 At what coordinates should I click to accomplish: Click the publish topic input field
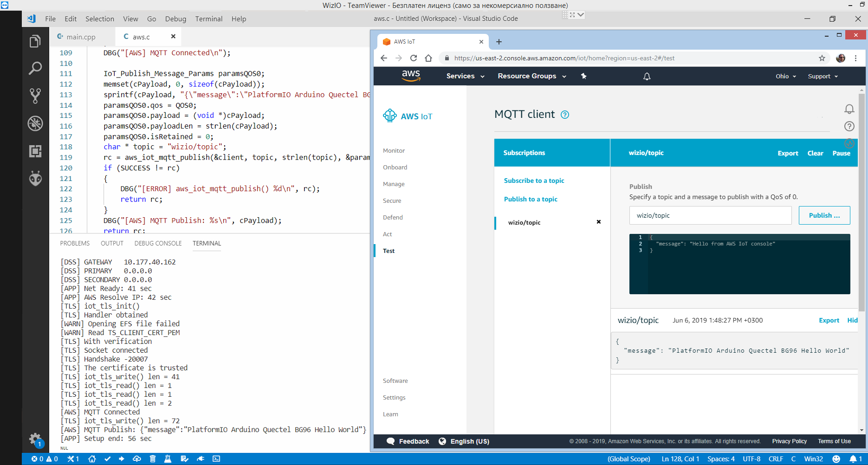tap(711, 215)
